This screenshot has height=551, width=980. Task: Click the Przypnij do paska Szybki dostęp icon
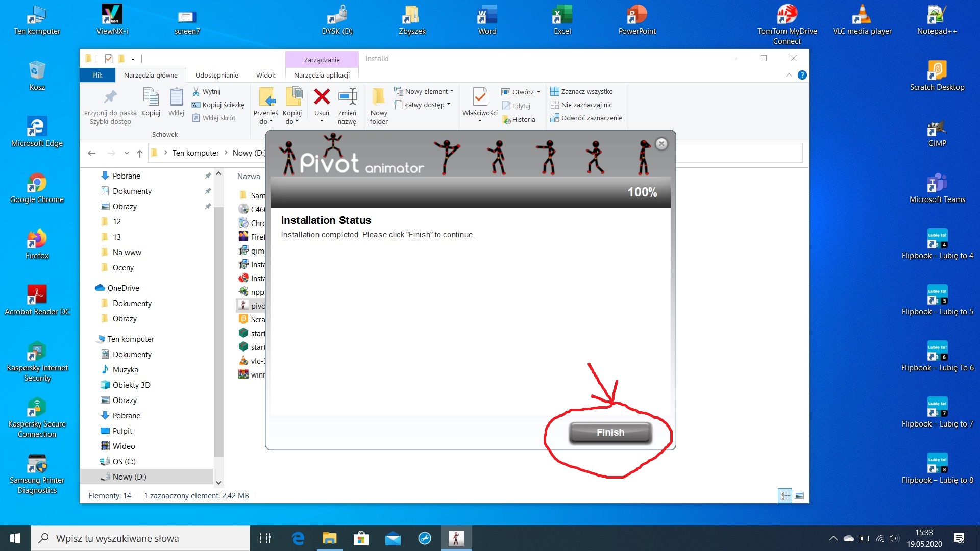click(x=110, y=97)
